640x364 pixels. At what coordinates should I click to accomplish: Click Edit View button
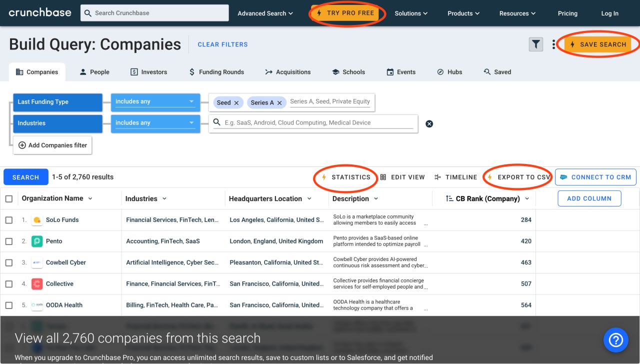point(402,177)
